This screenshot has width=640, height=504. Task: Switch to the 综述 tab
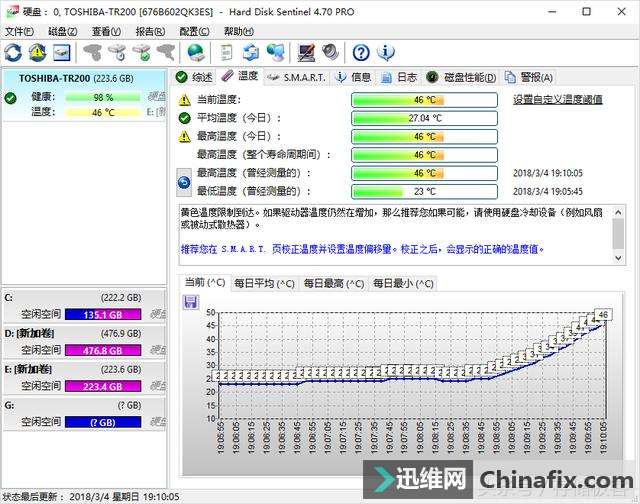(194, 77)
